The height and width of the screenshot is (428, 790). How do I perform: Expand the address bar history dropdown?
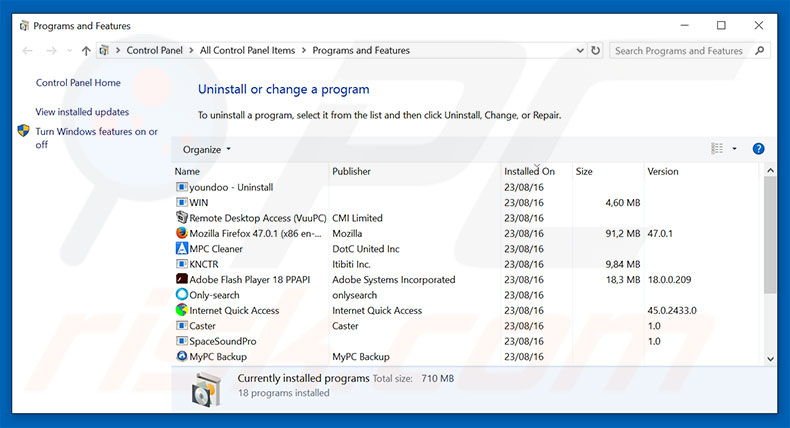pyautogui.click(x=580, y=50)
